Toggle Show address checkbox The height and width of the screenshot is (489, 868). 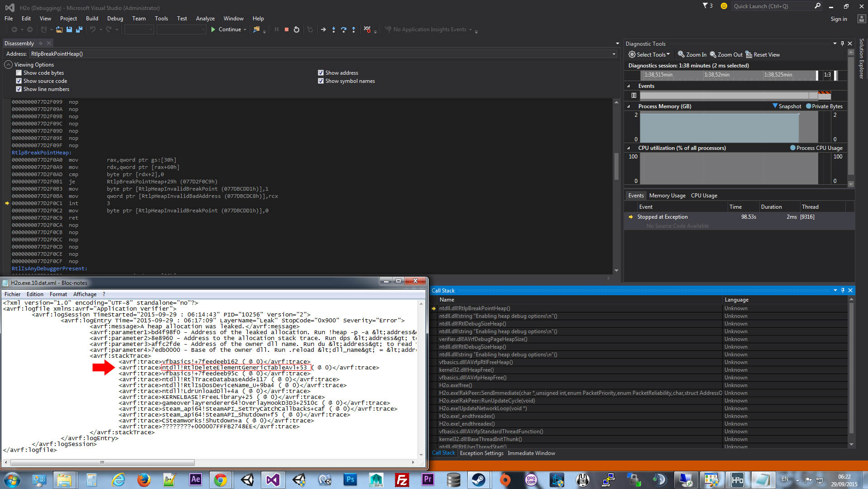tap(321, 73)
